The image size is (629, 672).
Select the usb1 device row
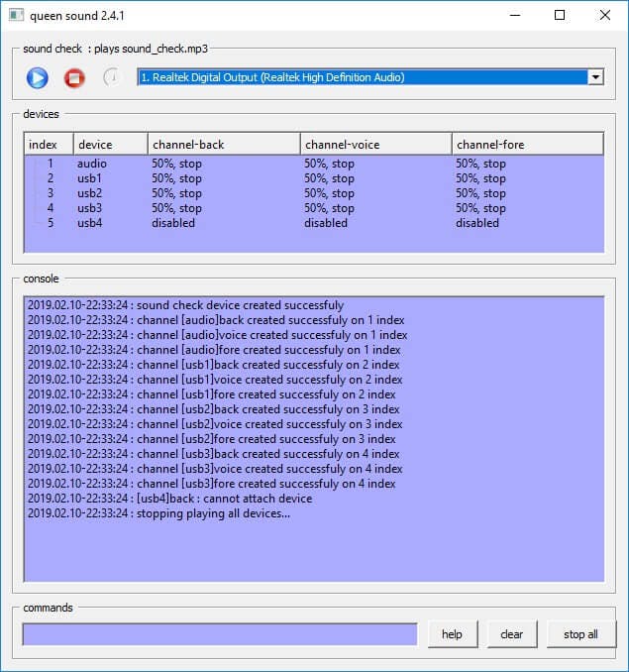[x=91, y=178]
